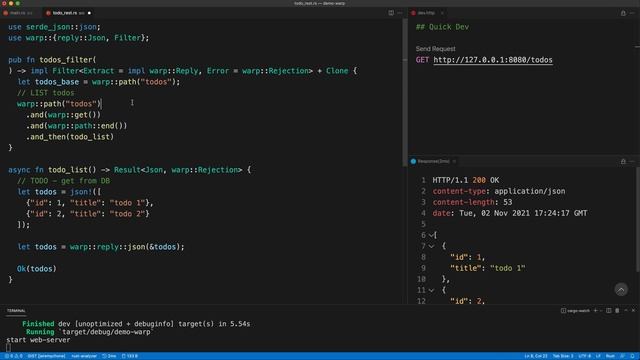This screenshot has width=640, height=360.
Task: Open more actions menu of Response group
Action: [632, 161]
